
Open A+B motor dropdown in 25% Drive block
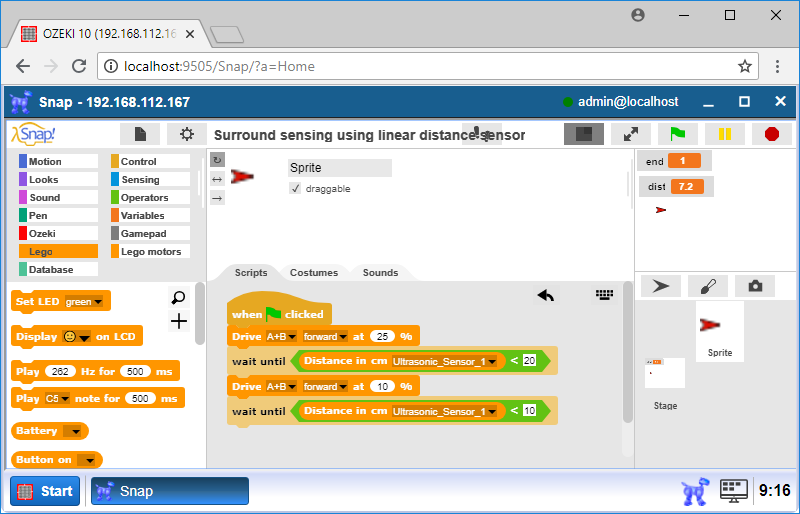[281, 336]
